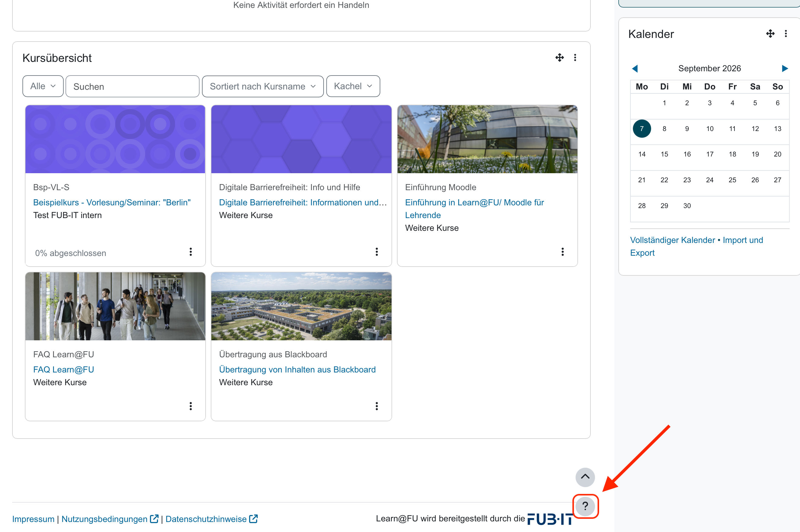
Task: Click the building photo of Einführung Moodle course
Action: pyautogui.click(x=487, y=139)
